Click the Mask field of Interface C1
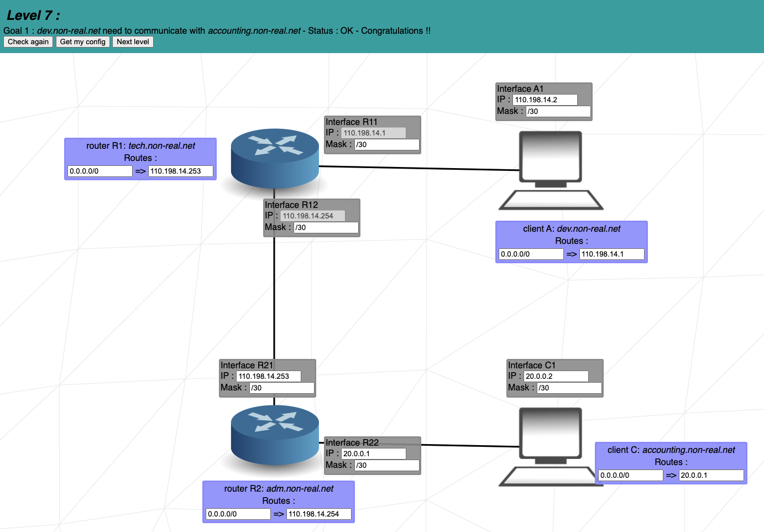This screenshot has width=764, height=532. [569, 388]
